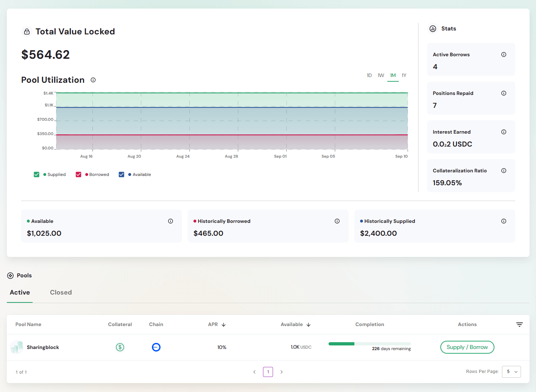Click the Supply / Borrow button

point(467,347)
